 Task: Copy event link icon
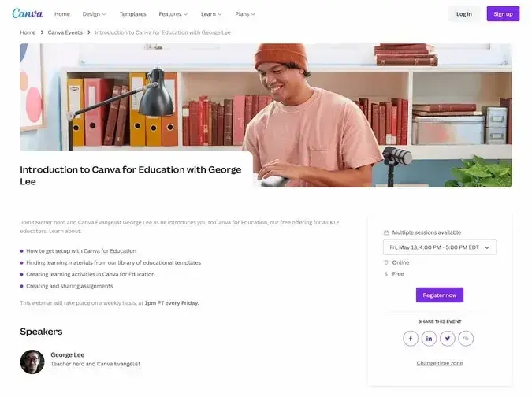(466, 339)
